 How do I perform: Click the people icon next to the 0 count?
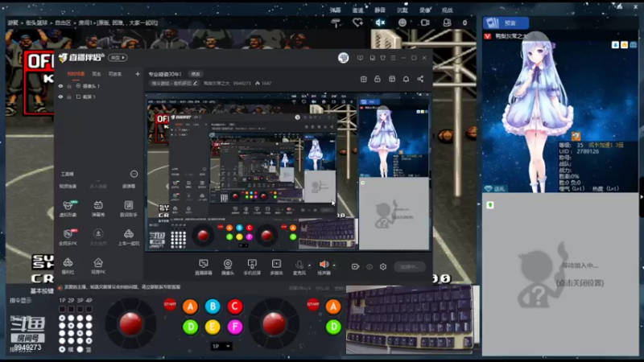(x=447, y=23)
